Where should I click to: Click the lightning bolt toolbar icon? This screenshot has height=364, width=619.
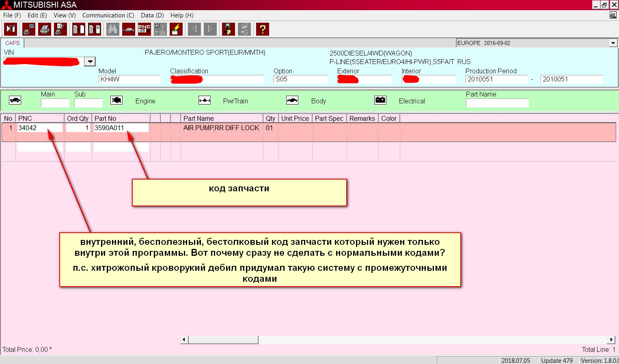pos(176,29)
